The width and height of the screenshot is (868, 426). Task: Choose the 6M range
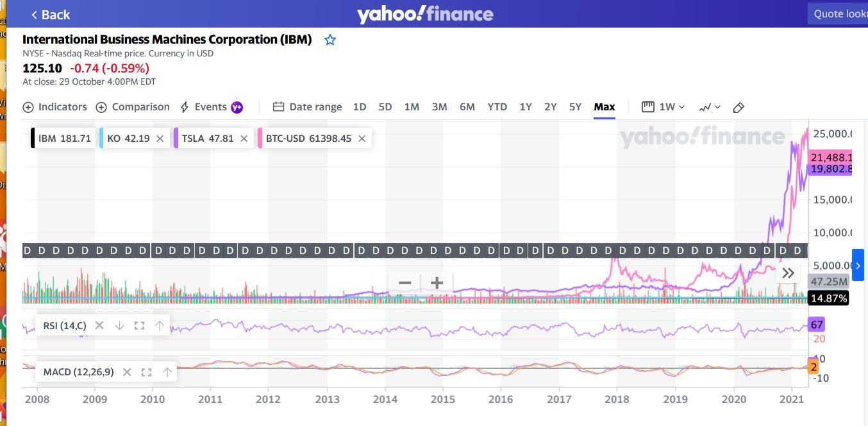[467, 107]
